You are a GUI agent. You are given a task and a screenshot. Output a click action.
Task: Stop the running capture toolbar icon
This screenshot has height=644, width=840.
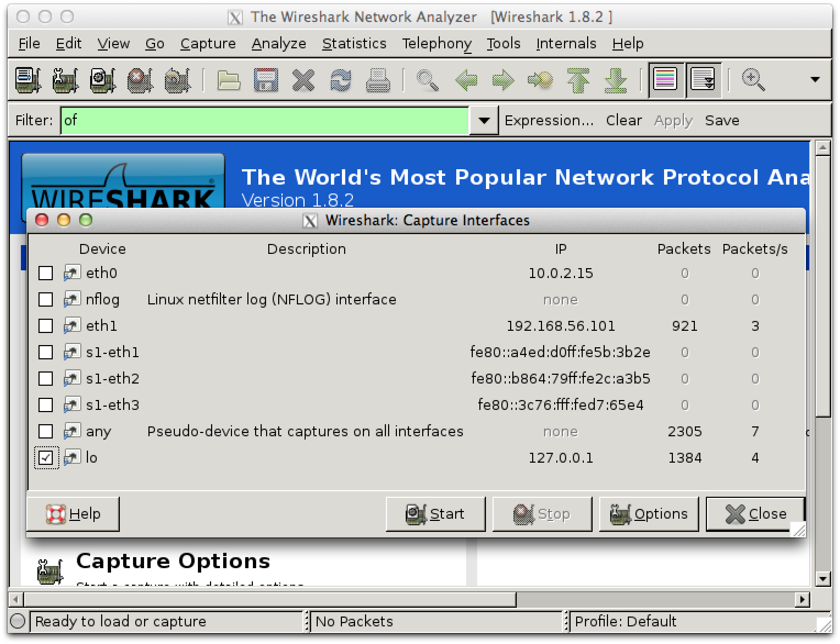140,80
